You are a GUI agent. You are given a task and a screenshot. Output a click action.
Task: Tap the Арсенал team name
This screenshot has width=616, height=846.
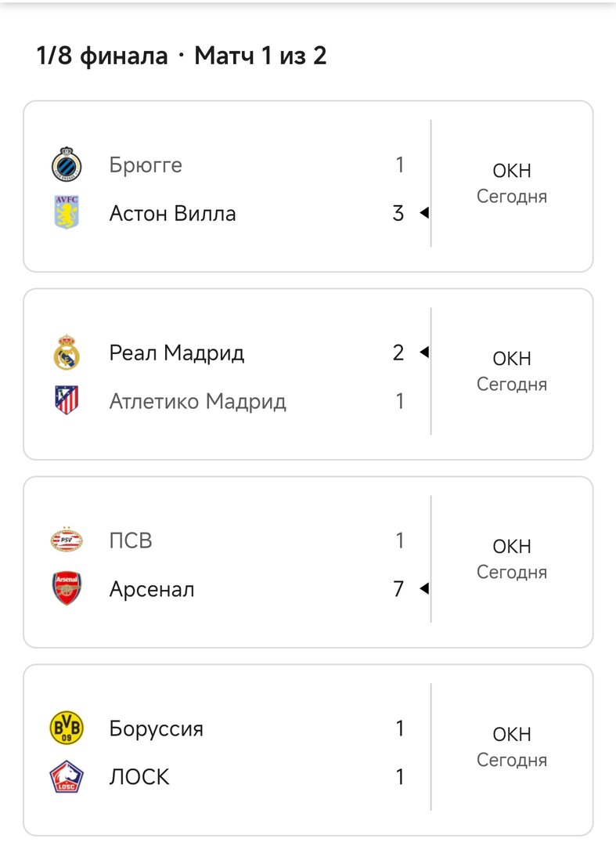click(x=152, y=589)
